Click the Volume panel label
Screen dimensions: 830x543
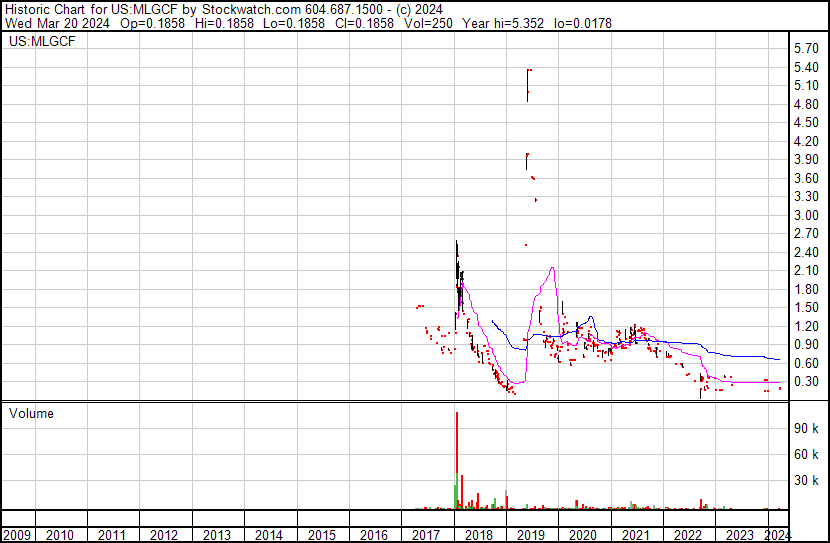pyautogui.click(x=31, y=414)
